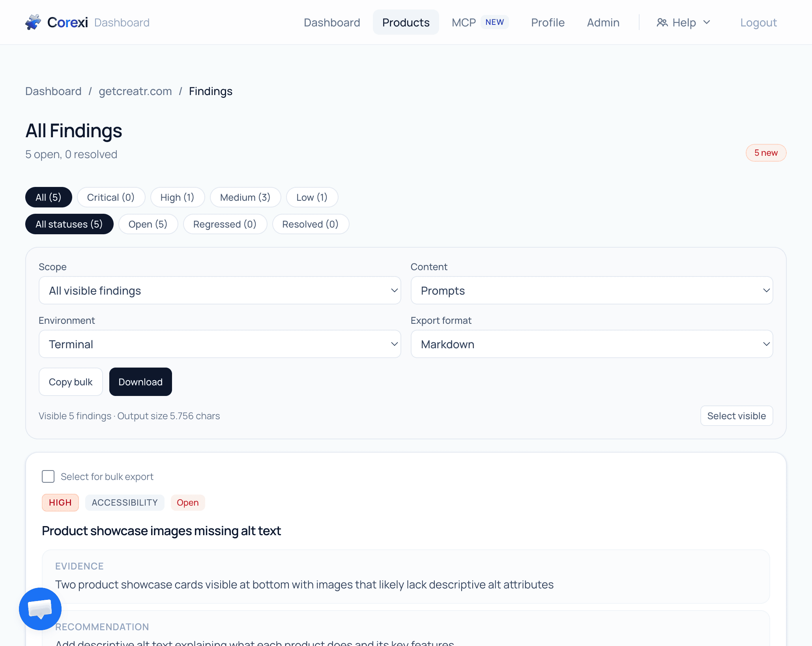Open the Products nav item
This screenshot has height=646, width=812.
(406, 22)
